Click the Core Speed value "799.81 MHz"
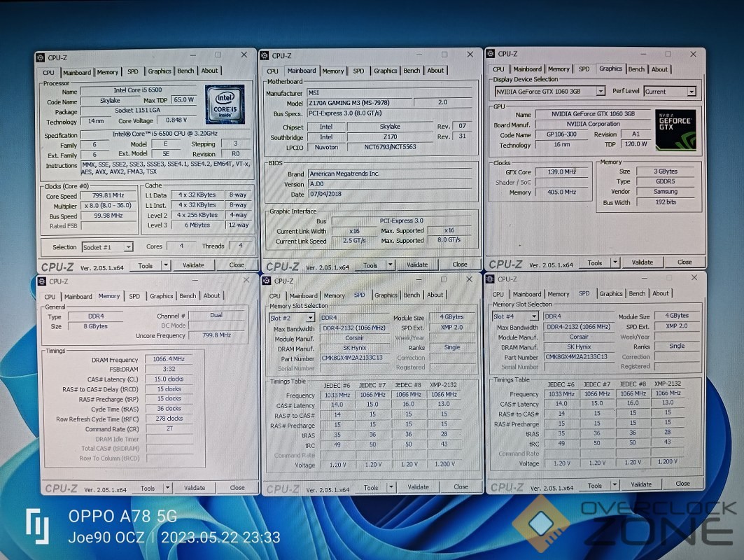The height and width of the screenshot is (560, 744). coord(108,195)
